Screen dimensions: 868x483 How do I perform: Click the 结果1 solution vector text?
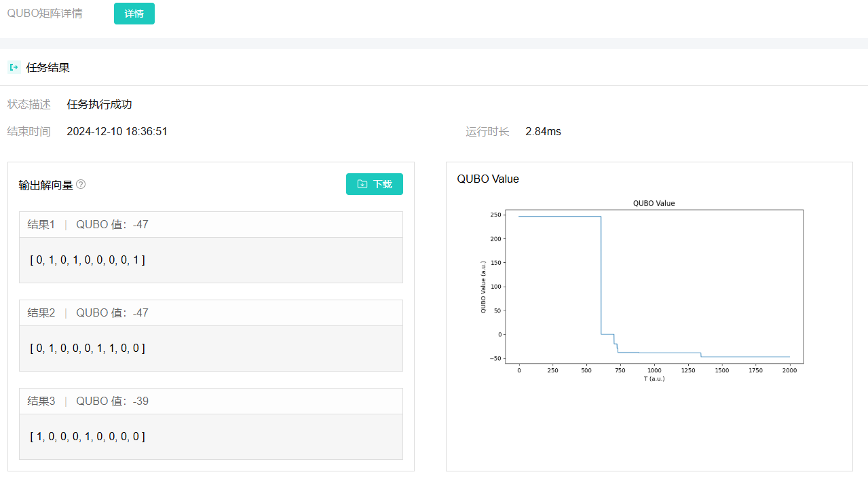click(x=88, y=260)
